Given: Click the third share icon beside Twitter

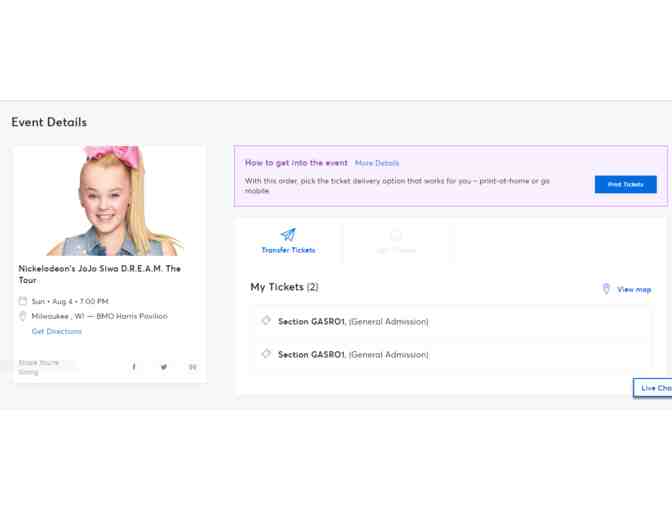Looking at the screenshot, I should coord(193,367).
